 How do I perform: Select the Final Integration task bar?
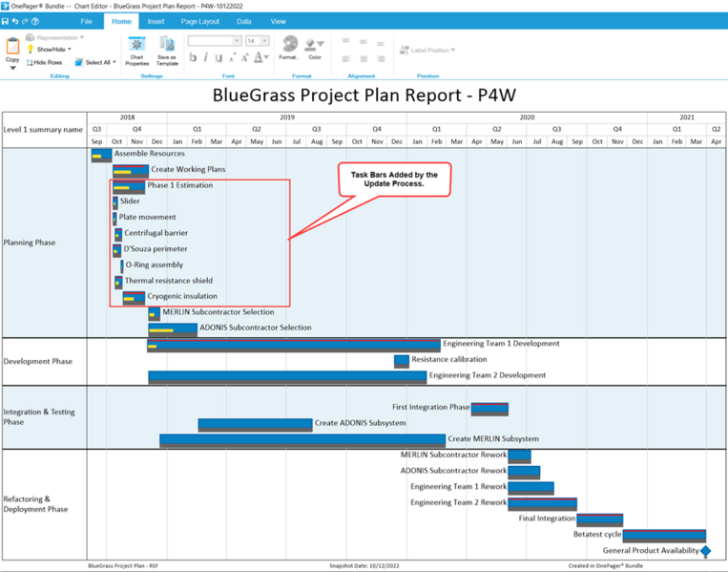coord(600,520)
